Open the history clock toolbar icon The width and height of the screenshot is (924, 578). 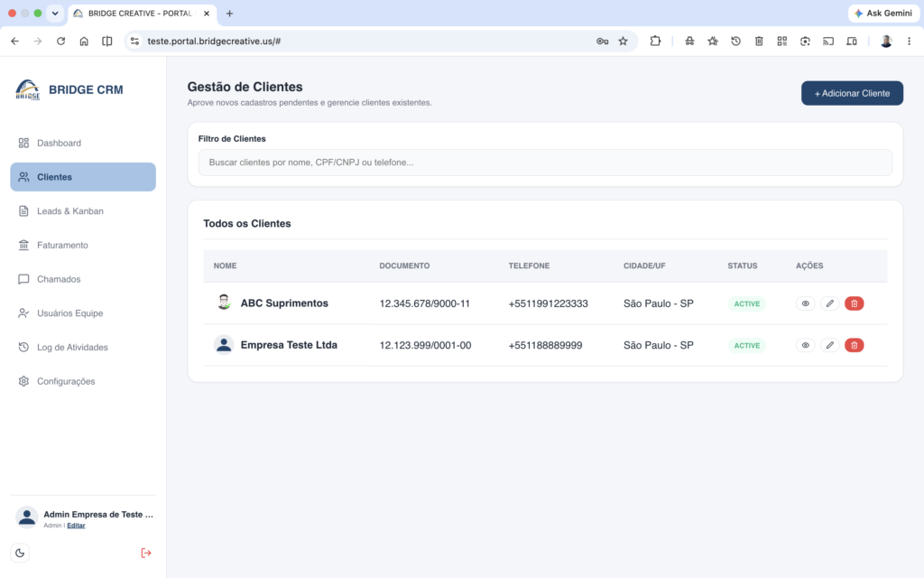(x=735, y=42)
